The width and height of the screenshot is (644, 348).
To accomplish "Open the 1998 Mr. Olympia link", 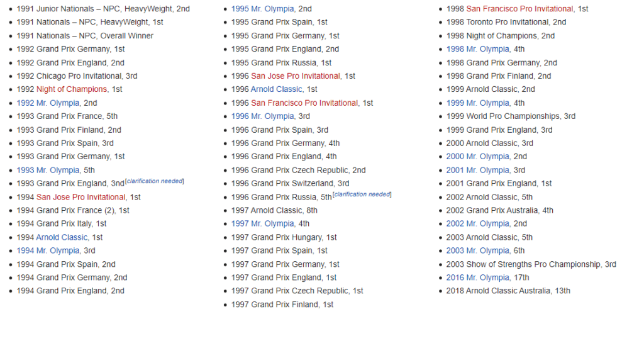I will click(478, 49).
